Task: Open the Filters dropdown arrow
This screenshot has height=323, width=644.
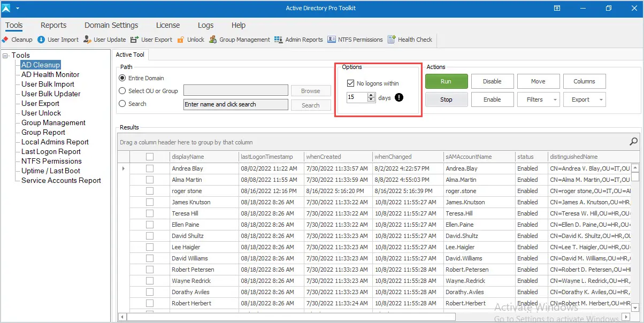Action: 555,99
